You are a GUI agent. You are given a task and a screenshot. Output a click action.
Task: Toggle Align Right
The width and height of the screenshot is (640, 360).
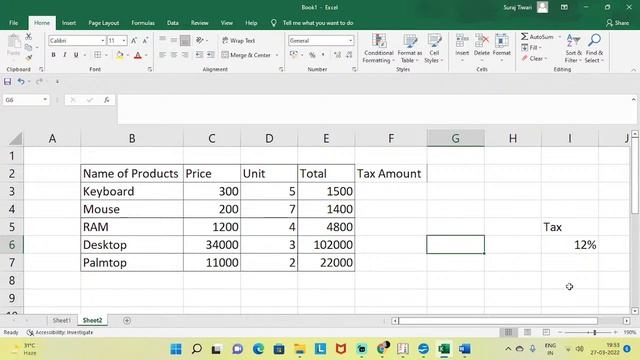coord(185,55)
